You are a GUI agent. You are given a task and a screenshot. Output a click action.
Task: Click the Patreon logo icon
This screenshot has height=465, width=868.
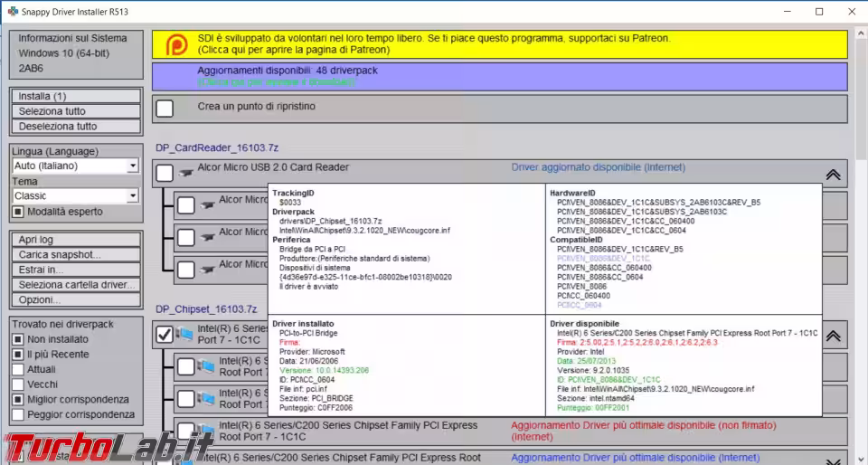pyautogui.click(x=179, y=44)
